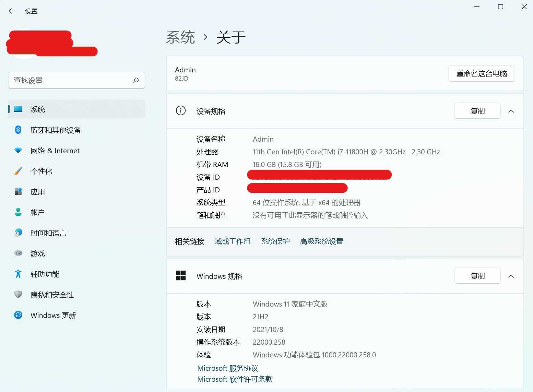Viewport: 533px width, 392px height.
Task: Click the gamepad Gaming icon
Action: tap(18, 253)
